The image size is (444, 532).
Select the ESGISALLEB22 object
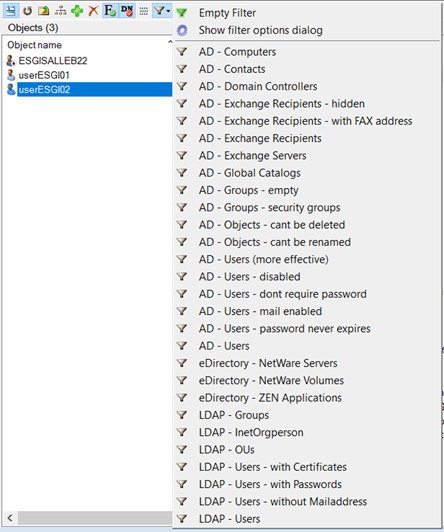[x=53, y=61]
